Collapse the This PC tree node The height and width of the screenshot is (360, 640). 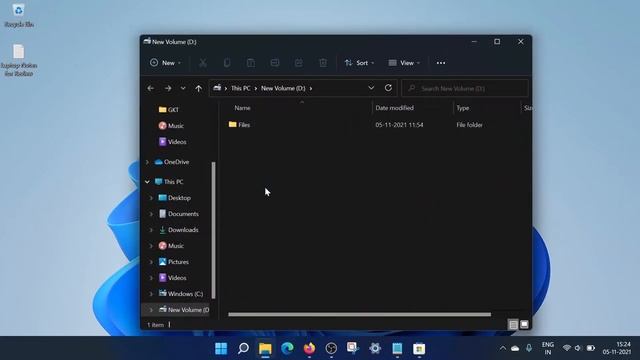point(147,182)
